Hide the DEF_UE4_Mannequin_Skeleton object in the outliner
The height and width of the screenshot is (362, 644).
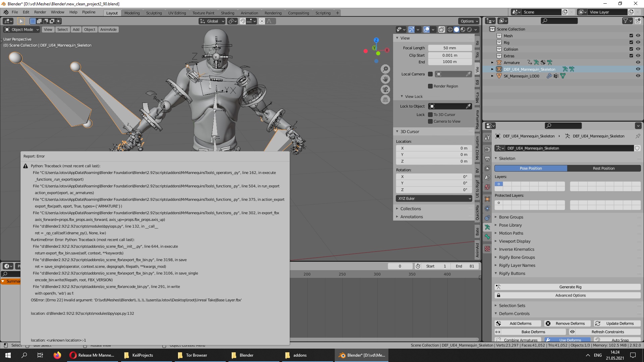pos(638,69)
